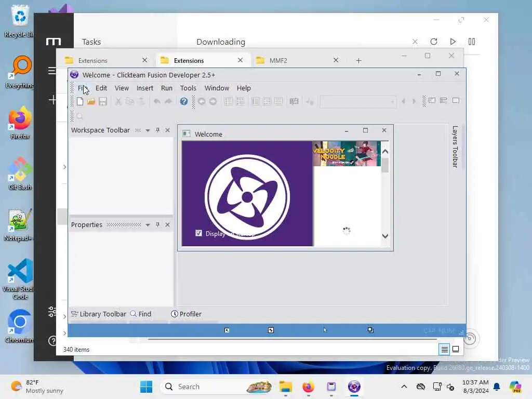Screen dimensions: 532x399
Task: Open the File menu
Action: (x=83, y=88)
